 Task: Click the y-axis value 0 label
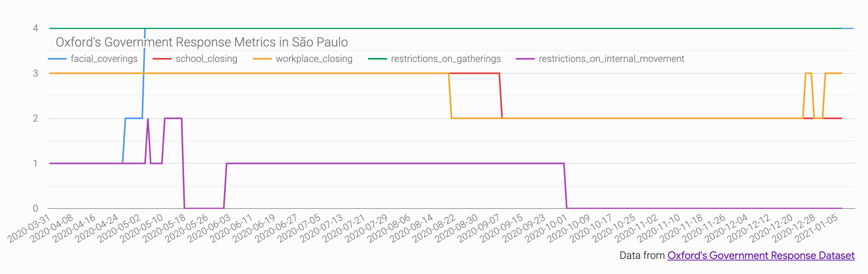[36, 208]
